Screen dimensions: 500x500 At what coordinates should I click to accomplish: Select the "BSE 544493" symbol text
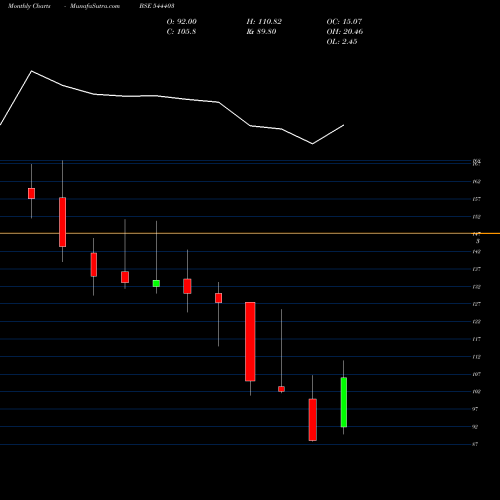(x=157, y=6)
